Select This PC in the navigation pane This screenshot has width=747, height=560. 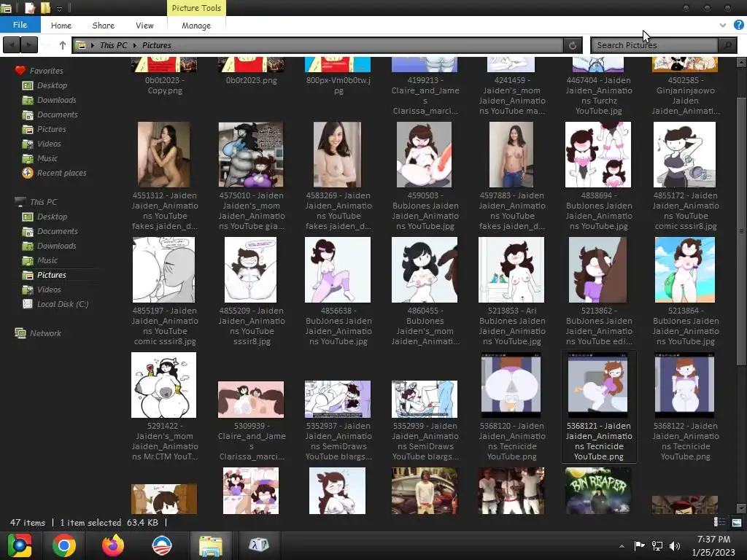click(43, 202)
